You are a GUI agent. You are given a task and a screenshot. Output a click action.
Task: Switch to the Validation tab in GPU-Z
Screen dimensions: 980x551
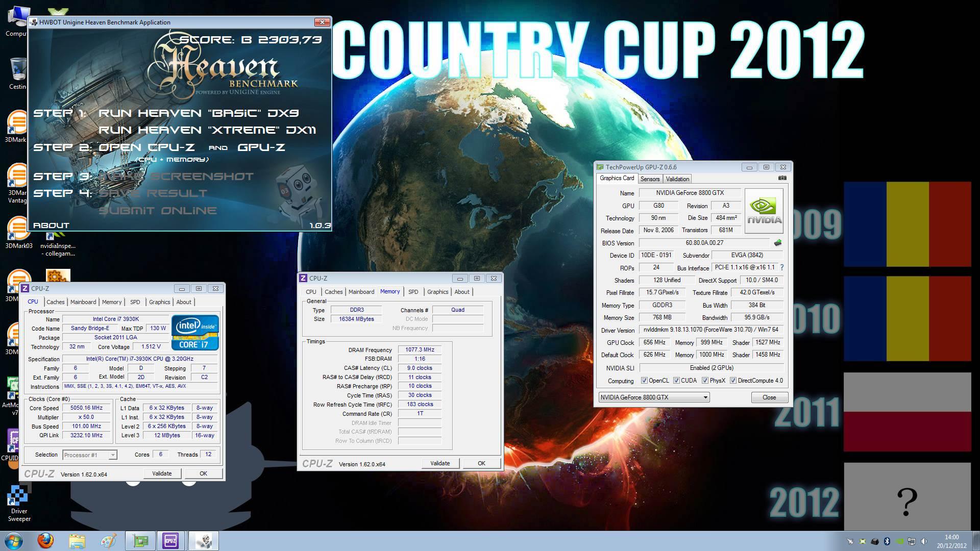click(677, 179)
